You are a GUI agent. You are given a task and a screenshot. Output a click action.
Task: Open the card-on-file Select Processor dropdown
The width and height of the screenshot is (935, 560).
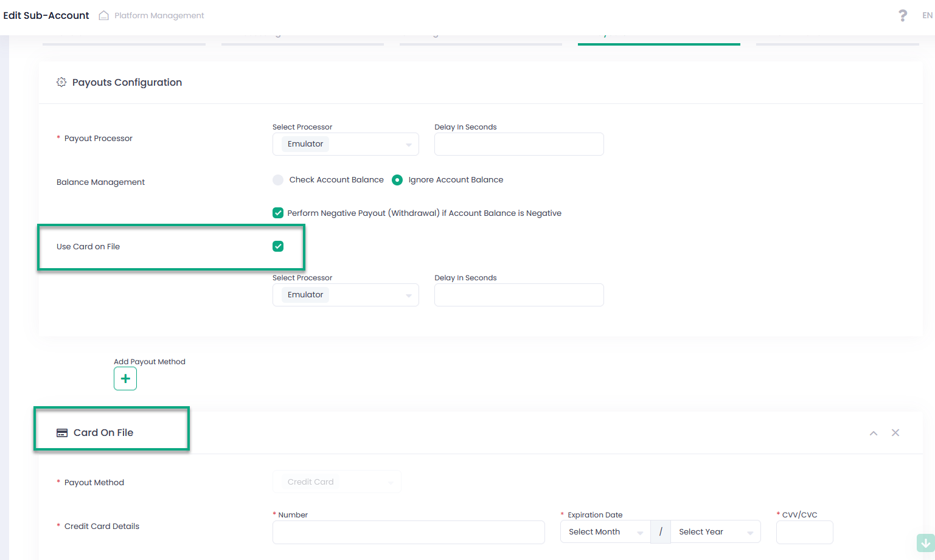click(x=346, y=295)
